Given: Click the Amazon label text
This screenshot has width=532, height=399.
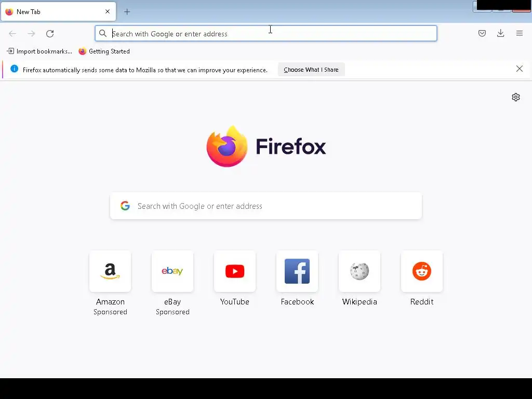Looking at the screenshot, I should pyautogui.click(x=110, y=302).
